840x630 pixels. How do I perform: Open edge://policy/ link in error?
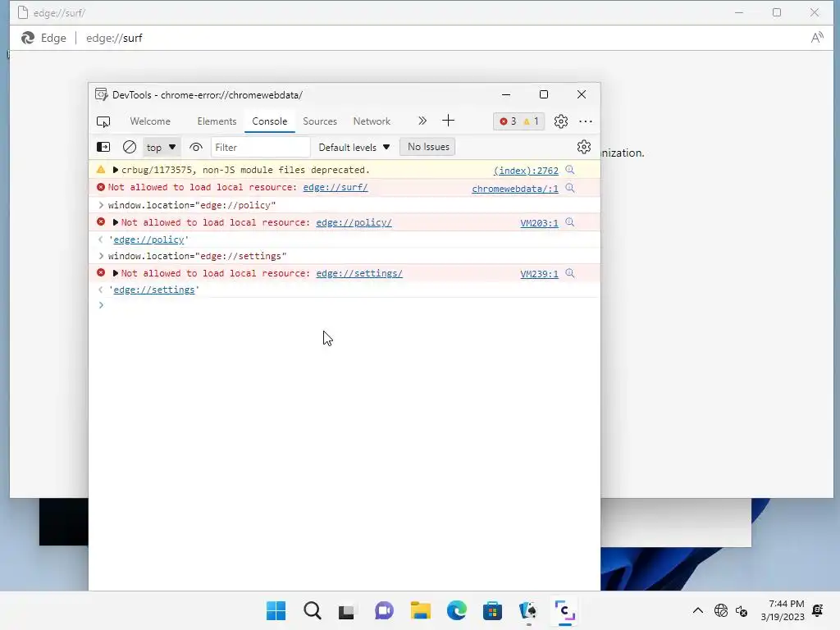pos(354,222)
